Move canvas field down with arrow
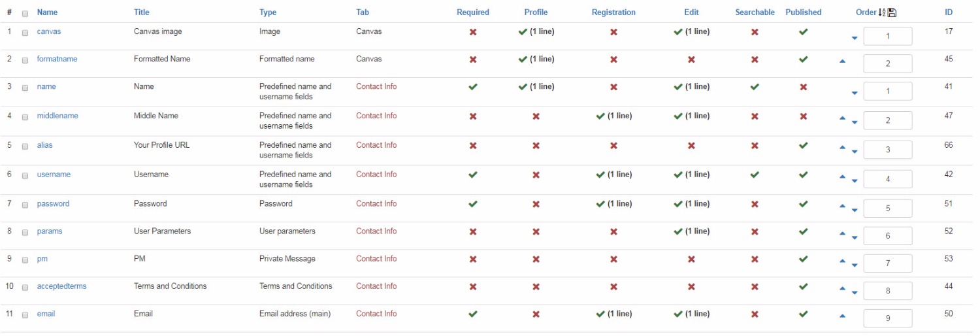This screenshot has height=336, width=980. click(x=855, y=38)
